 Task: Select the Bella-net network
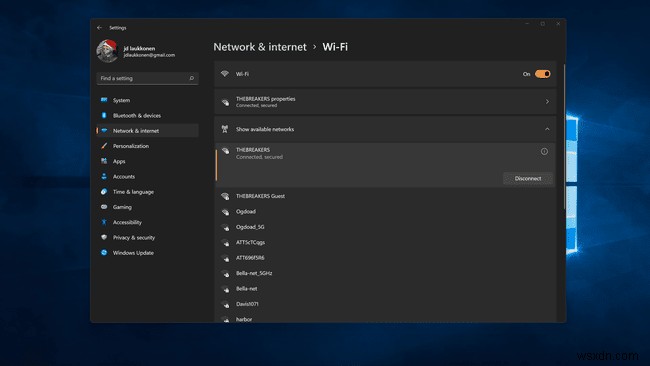(385, 288)
